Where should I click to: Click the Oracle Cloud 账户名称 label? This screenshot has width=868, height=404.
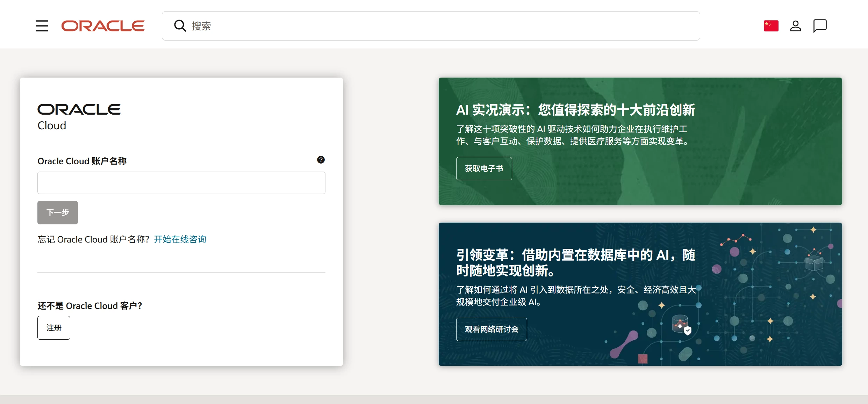(x=82, y=161)
